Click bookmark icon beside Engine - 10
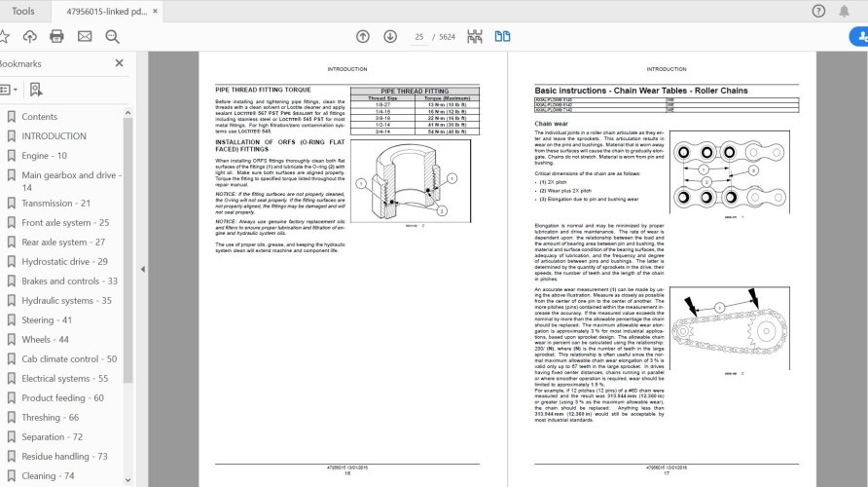The image size is (868, 487). 11,156
